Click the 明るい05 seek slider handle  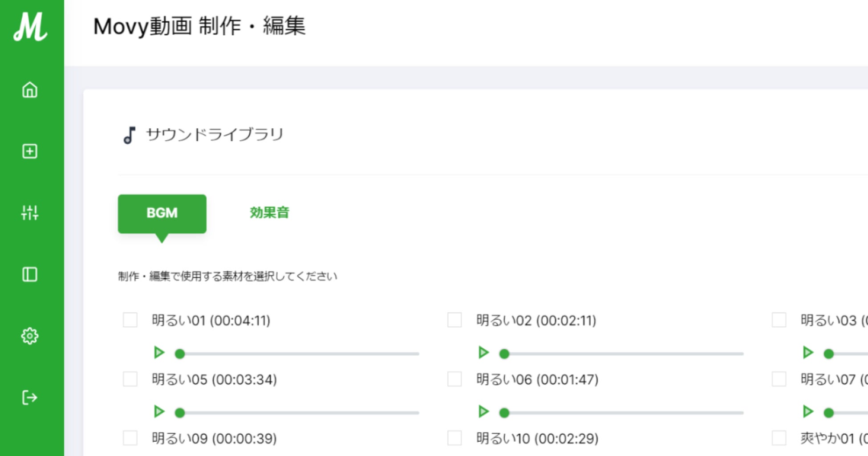(x=180, y=413)
